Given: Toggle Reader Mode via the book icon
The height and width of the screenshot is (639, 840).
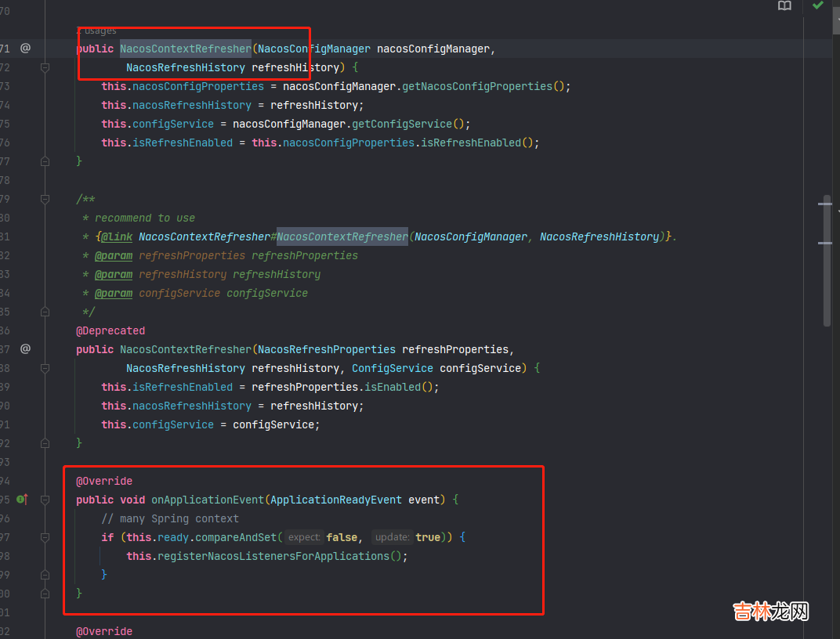Looking at the screenshot, I should click(784, 6).
